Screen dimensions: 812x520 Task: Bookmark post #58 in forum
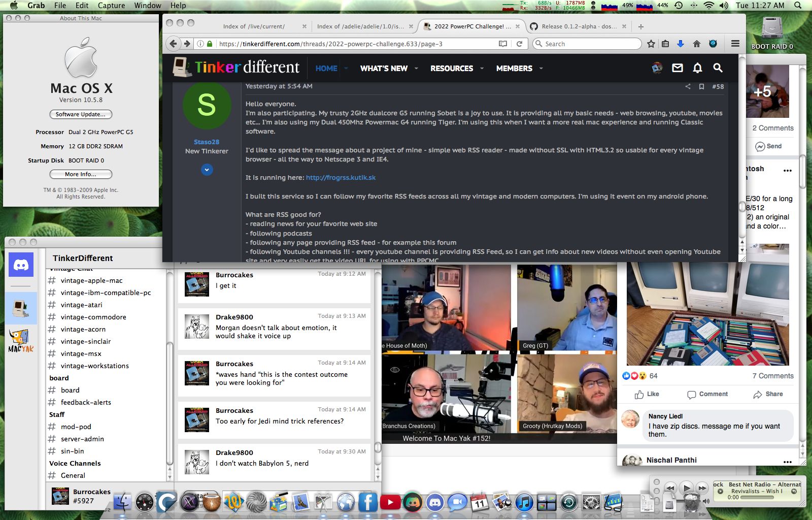701,86
